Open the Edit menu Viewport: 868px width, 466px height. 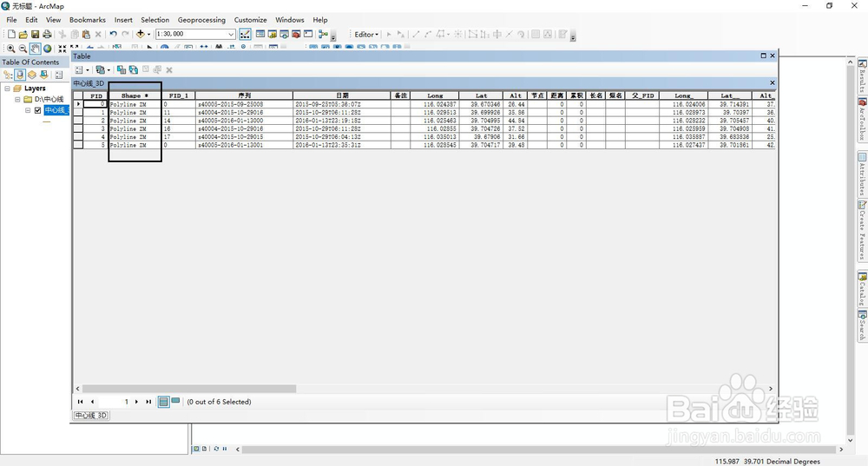tap(31, 20)
